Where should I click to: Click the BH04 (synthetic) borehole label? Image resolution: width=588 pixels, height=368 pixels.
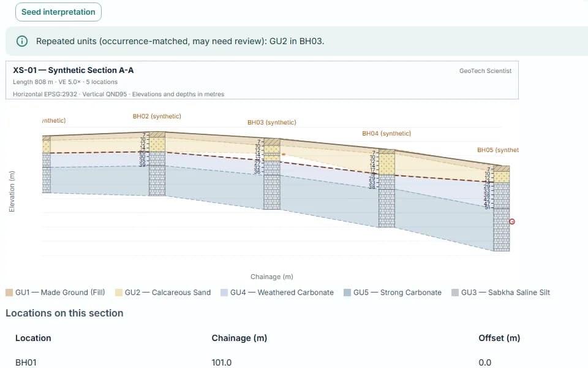(x=386, y=133)
